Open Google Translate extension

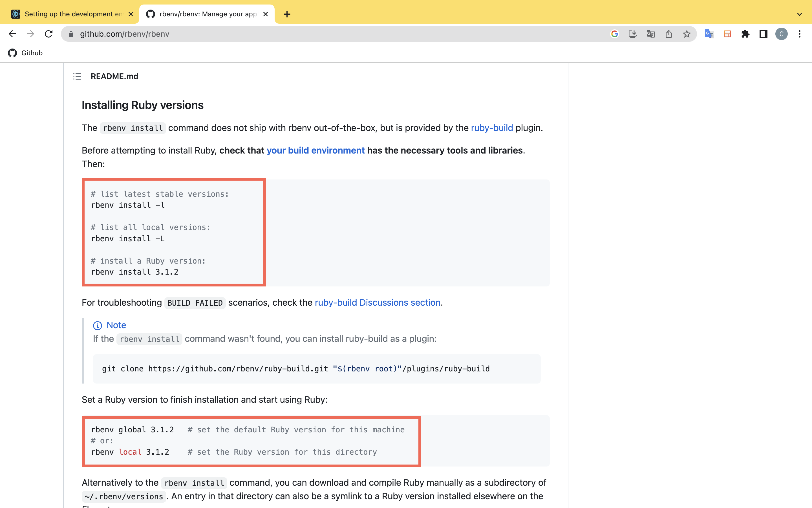coord(709,34)
